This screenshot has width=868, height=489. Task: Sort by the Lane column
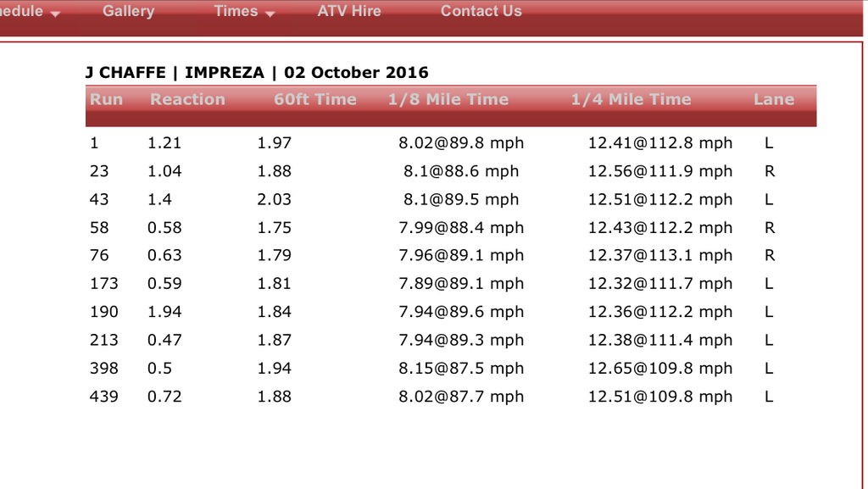click(773, 99)
